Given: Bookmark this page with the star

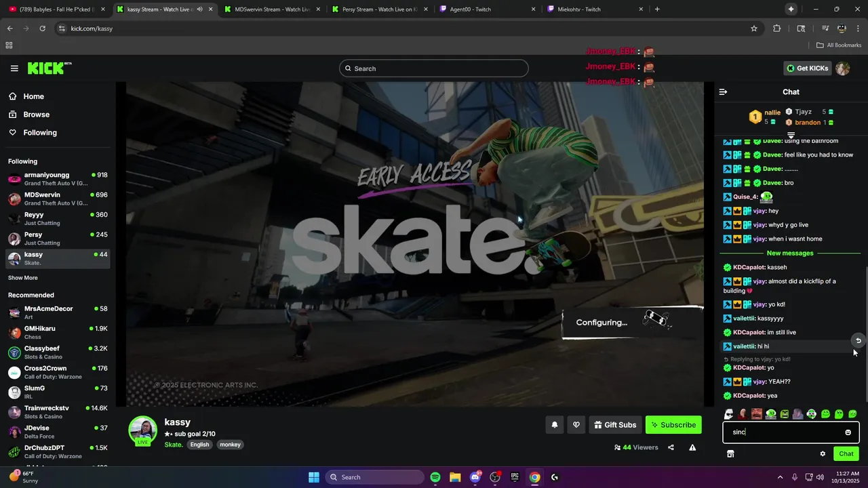Looking at the screenshot, I should [x=754, y=28].
